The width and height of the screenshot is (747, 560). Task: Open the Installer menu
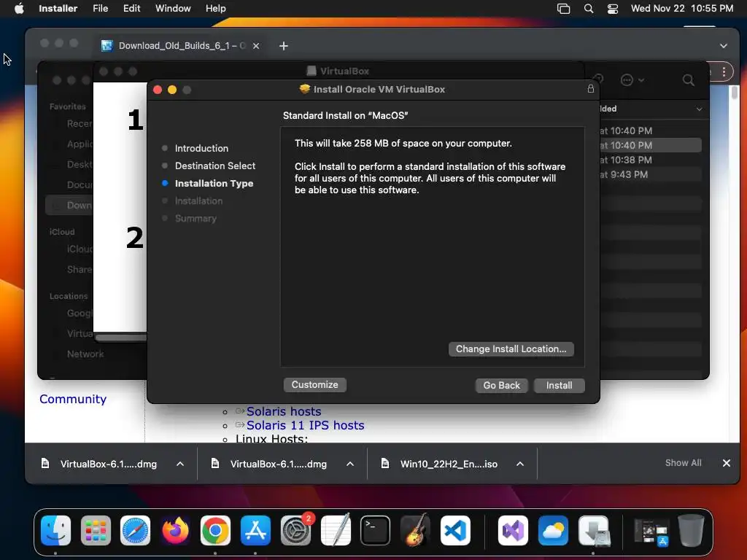pyautogui.click(x=58, y=8)
